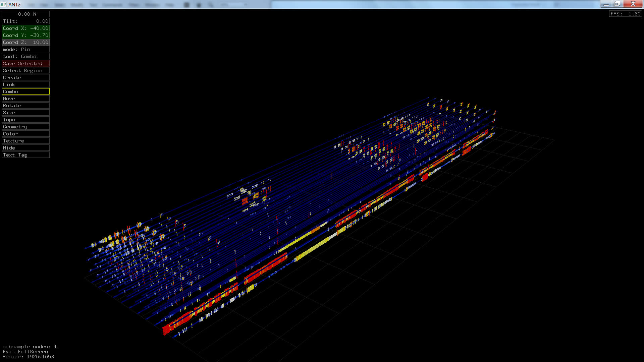Image resolution: width=644 pixels, height=362 pixels.
Task: Open the Geometry tool option
Action: click(26, 127)
